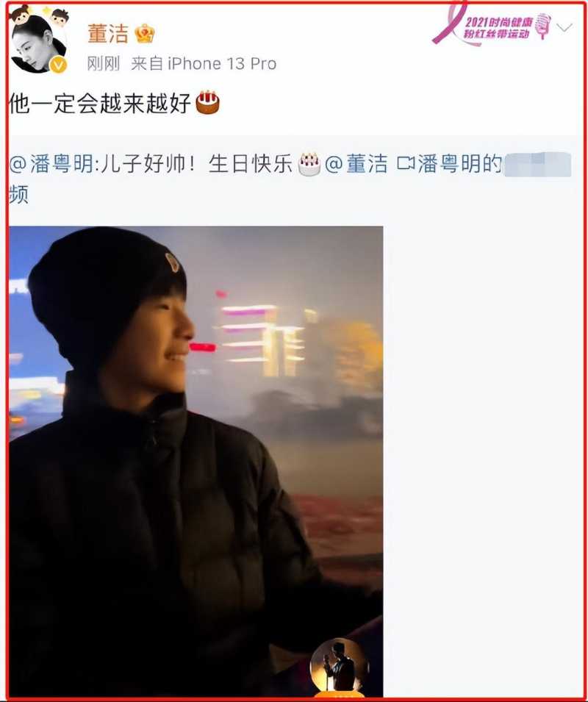Click the blurred label after 潘粤明的

[537, 165]
